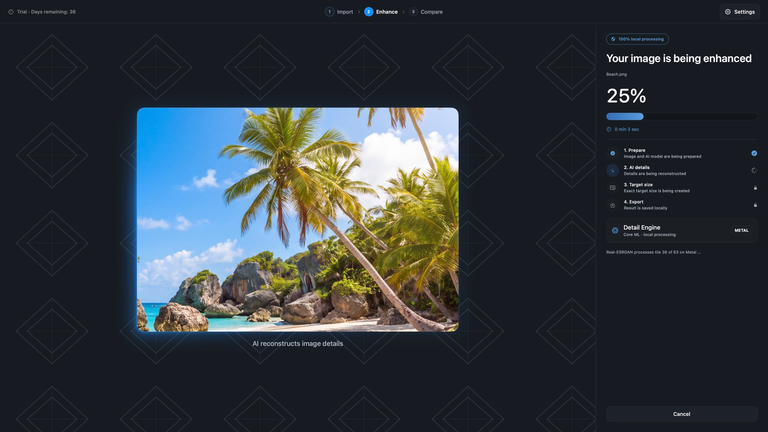Viewport: 768px width, 432px height.
Task: Click the Prepare step checkmark circle icon
Action: pyautogui.click(x=612, y=153)
